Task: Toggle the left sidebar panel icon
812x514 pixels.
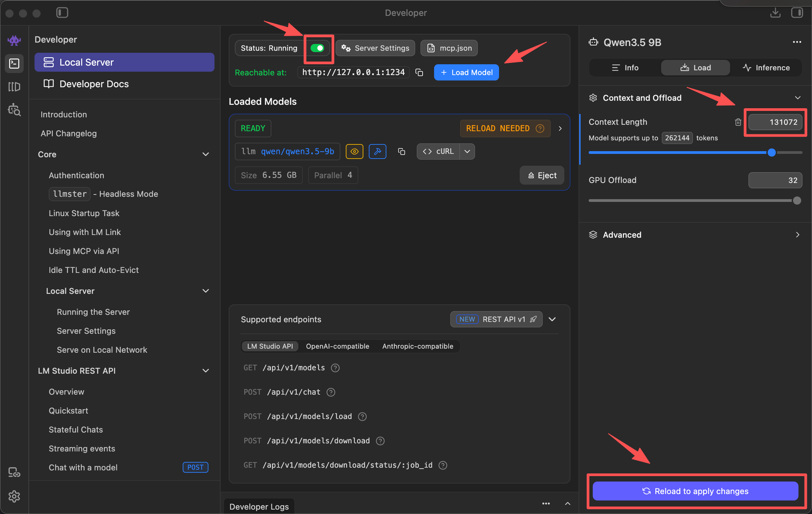Action: coord(62,13)
